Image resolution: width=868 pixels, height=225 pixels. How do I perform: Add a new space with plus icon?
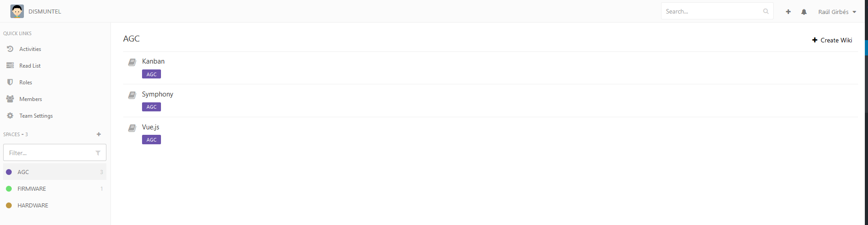(99, 134)
